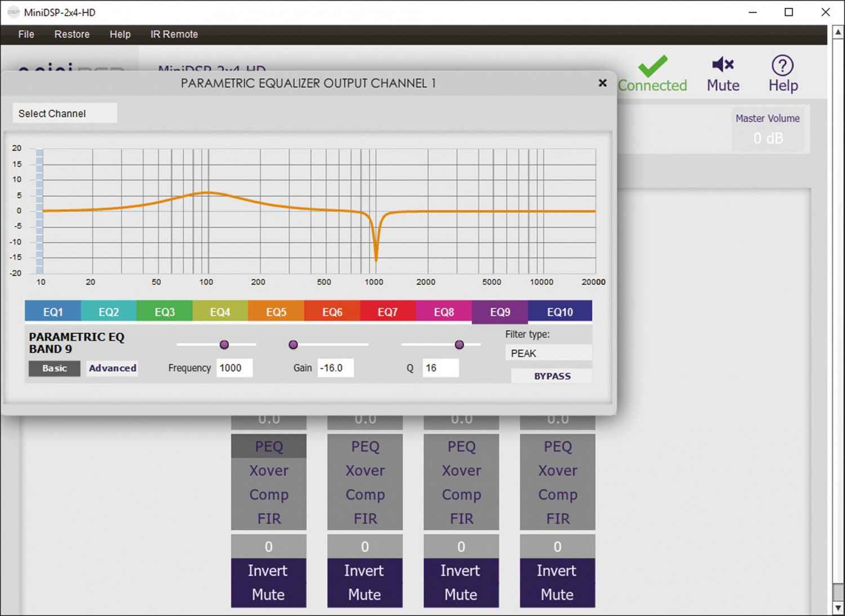Click the Q slider knob
845x616 pixels.
point(459,345)
